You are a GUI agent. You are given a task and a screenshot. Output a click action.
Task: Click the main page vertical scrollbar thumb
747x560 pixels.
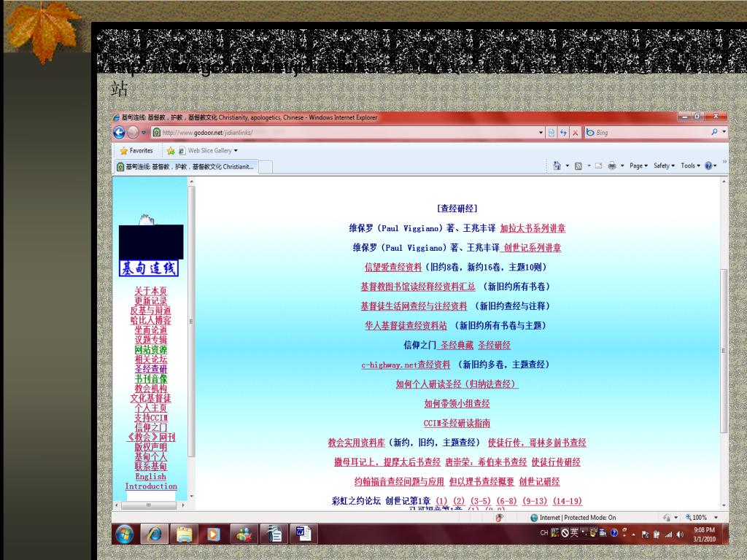(724, 351)
